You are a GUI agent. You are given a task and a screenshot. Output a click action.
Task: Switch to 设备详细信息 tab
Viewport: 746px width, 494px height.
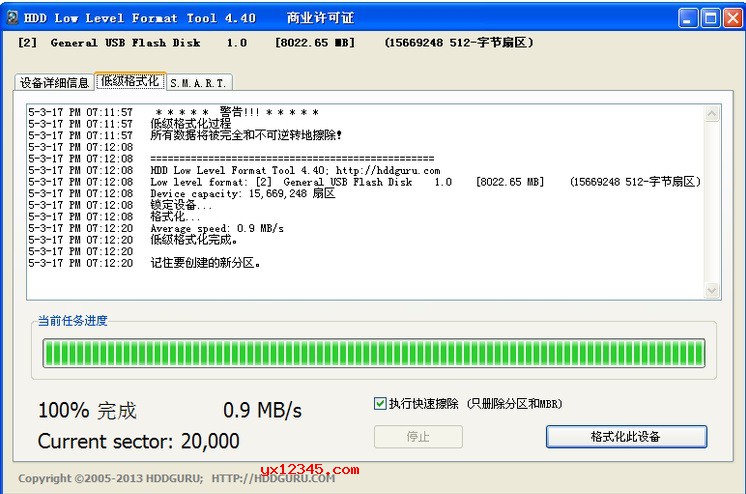[x=54, y=82]
